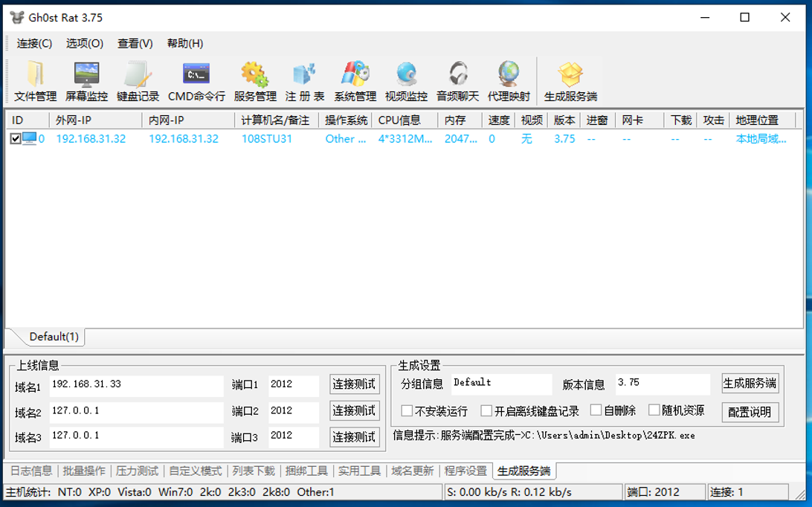Click the Gh0st Rat title bar app icon
The width and height of the screenshot is (812, 507).
point(17,17)
